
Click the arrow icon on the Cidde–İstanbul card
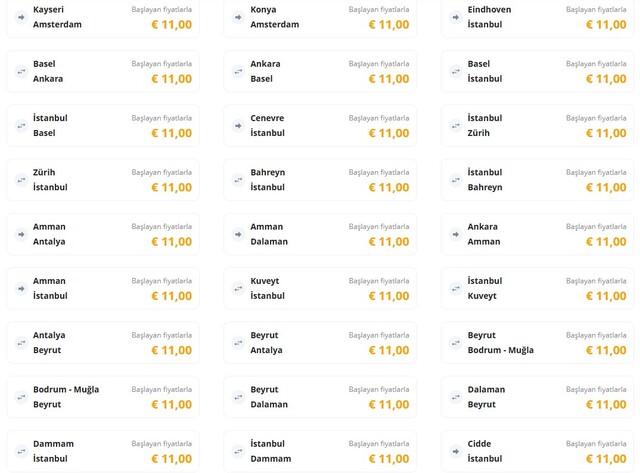456,452
